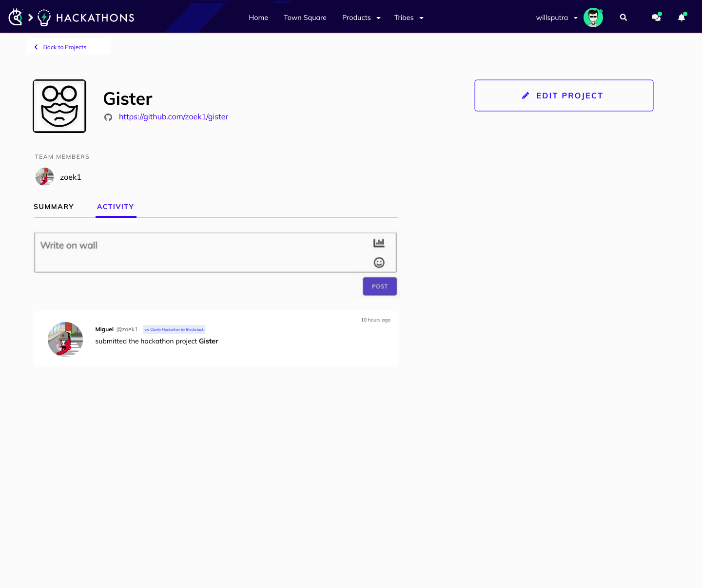Click zoek1 team member name

[x=71, y=177]
